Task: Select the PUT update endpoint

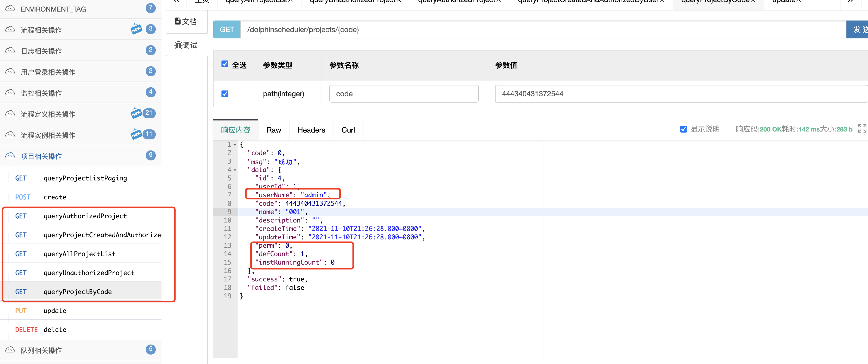Action: point(55,310)
